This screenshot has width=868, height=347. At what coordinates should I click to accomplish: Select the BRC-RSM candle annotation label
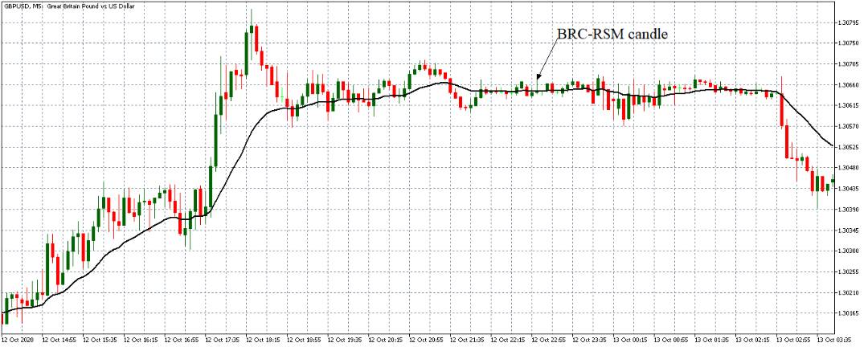pos(612,35)
